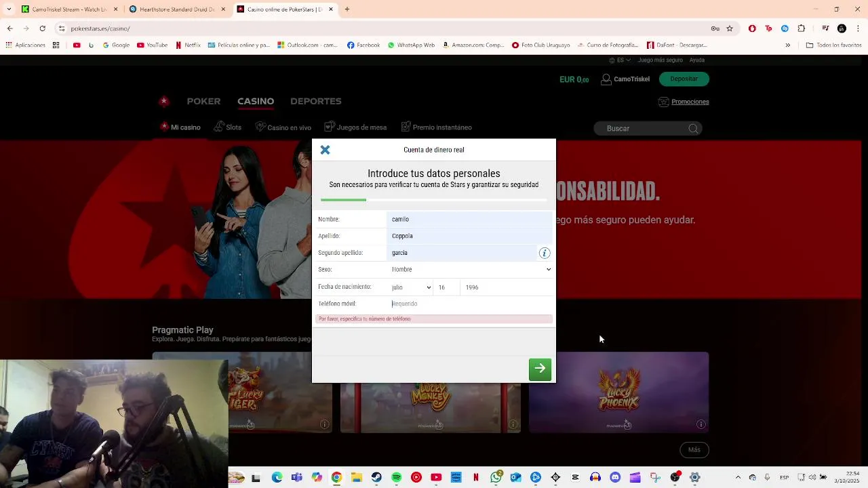Viewport: 868px width, 488px height.
Task: Click the PokerStars red star logo
Action: [163, 101]
